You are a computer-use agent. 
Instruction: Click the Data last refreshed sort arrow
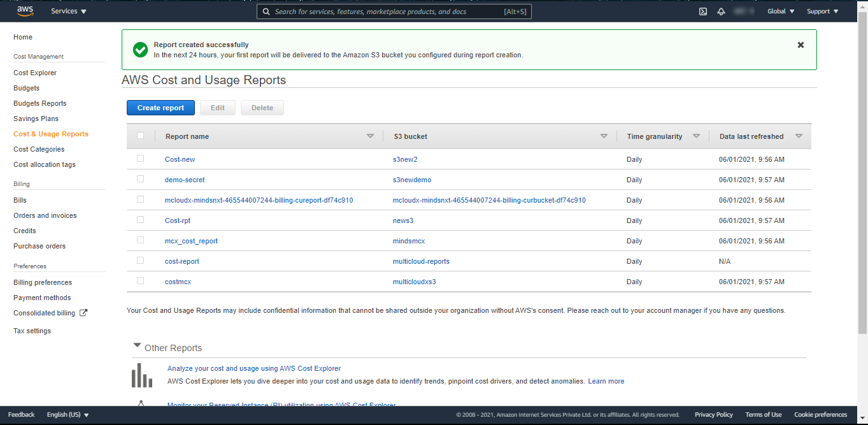tap(799, 136)
